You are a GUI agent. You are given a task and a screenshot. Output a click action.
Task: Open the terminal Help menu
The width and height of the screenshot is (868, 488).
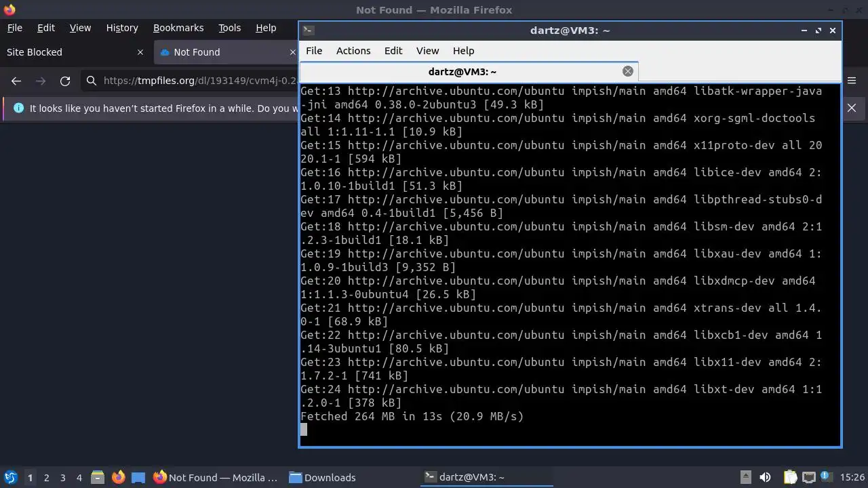tap(463, 51)
